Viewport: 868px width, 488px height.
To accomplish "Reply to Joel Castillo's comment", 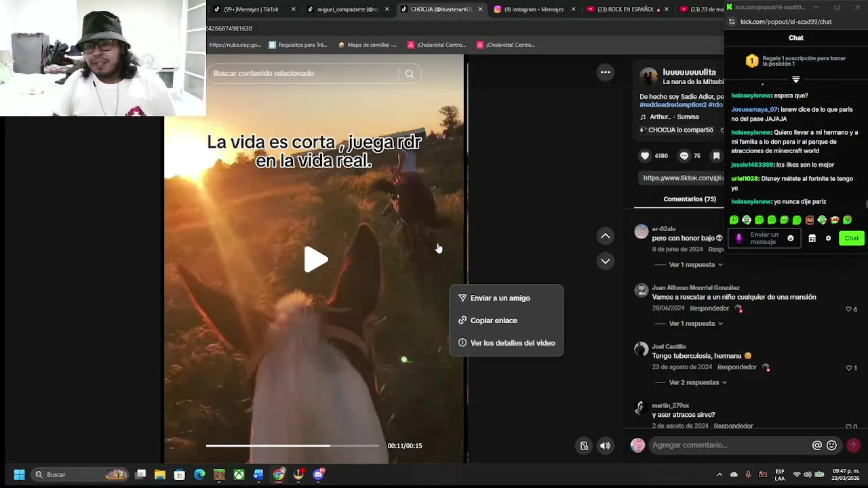I will click(737, 367).
